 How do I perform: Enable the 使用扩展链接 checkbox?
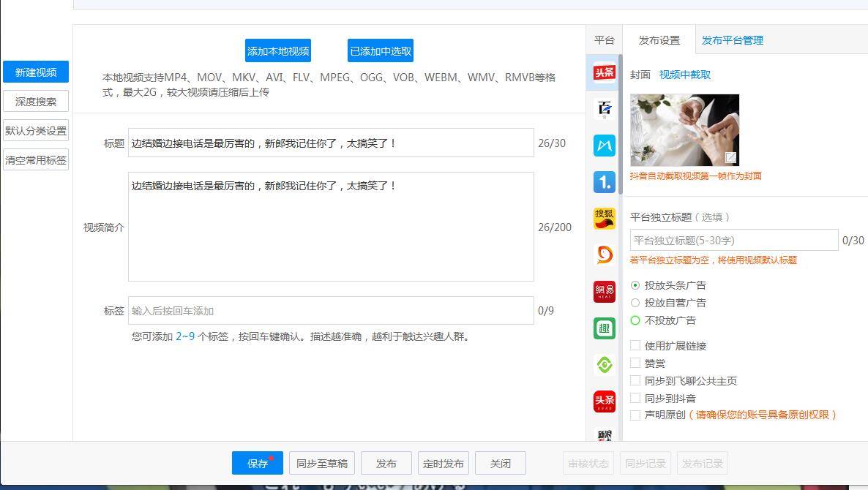[635, 345]
